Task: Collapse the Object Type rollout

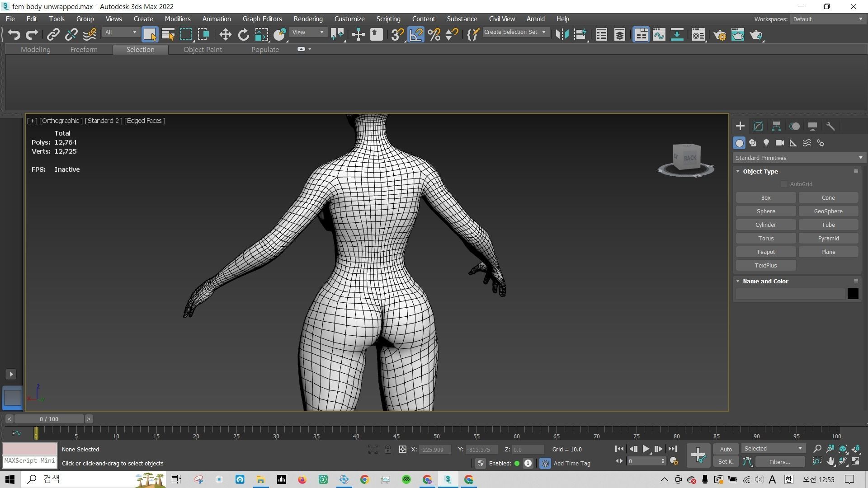Action: click(738, 171)
